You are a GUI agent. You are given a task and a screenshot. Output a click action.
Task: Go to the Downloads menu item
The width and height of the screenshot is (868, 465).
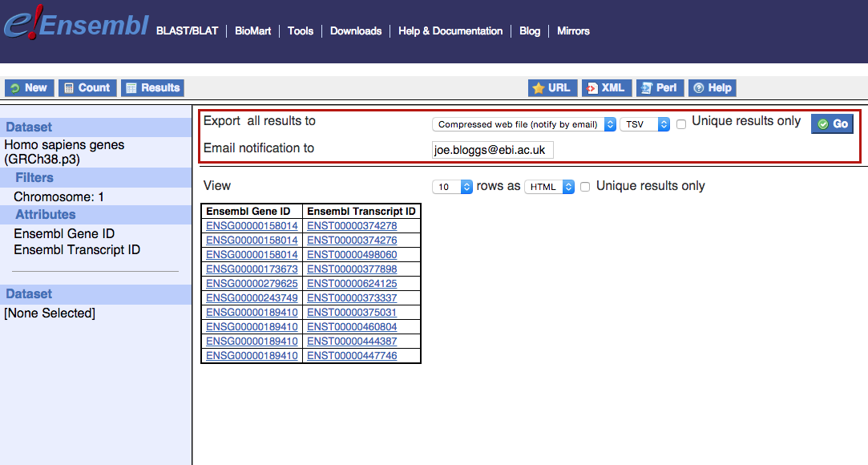(356, 31)
